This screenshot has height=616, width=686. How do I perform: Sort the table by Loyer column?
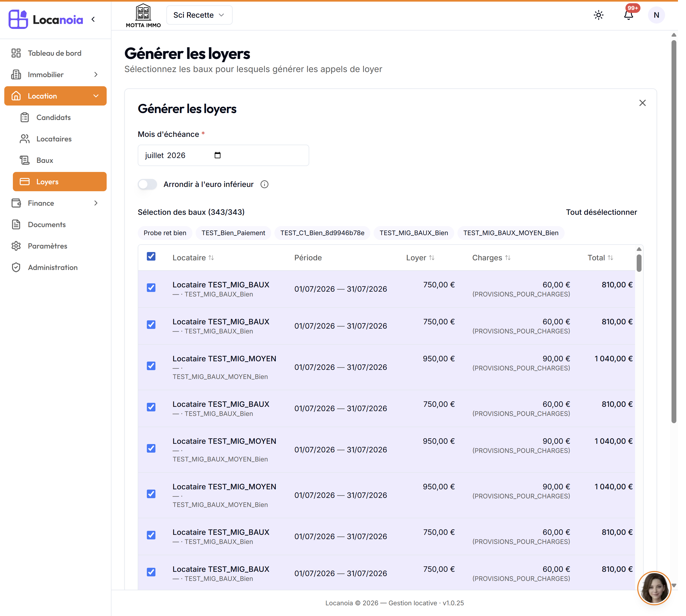[420, 258]
